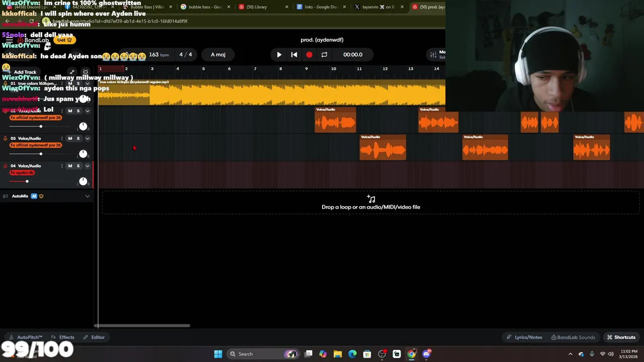Expand track 02 options chevron

point(87,111)
